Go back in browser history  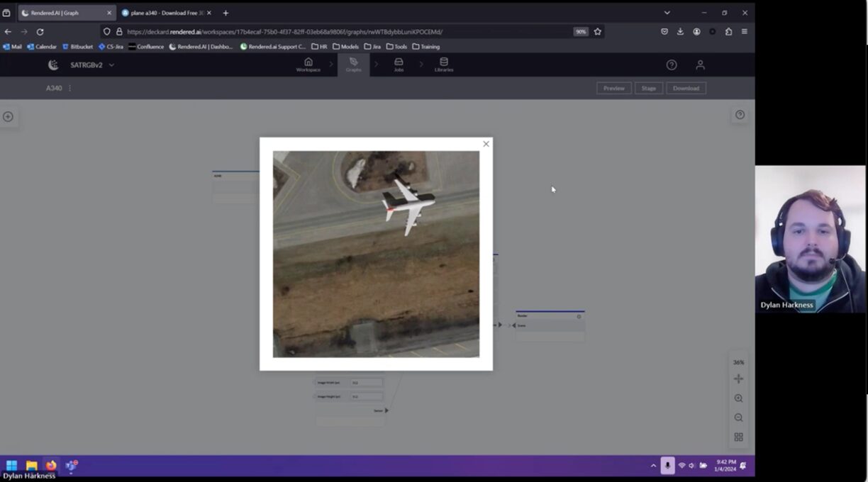tap(8, 32)
